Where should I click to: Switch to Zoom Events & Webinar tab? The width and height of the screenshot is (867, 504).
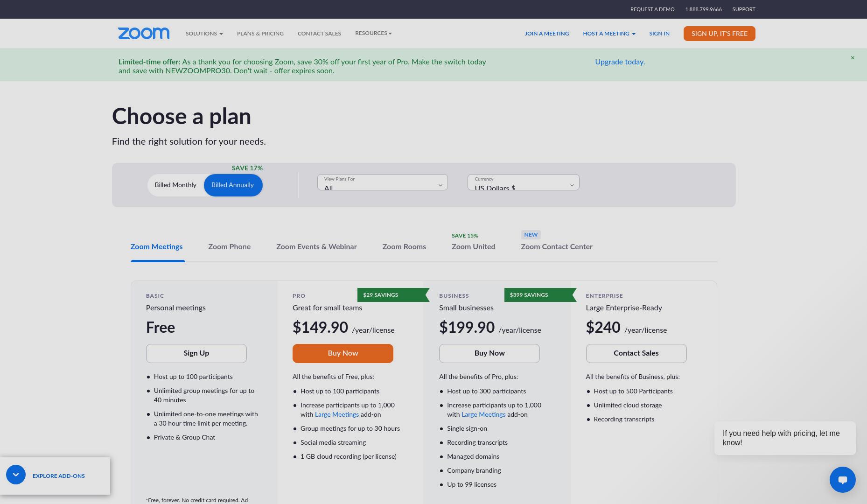(x=316, y=247)
